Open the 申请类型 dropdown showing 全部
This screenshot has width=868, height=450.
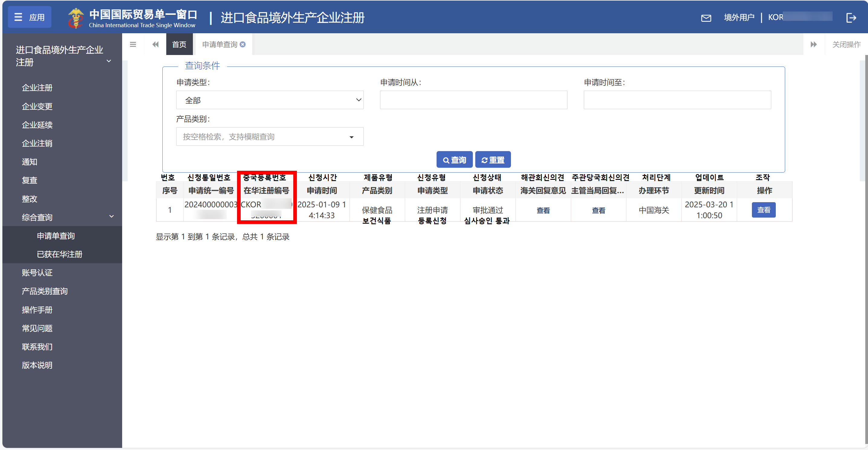pyautogui.click(x=270, y=100)
